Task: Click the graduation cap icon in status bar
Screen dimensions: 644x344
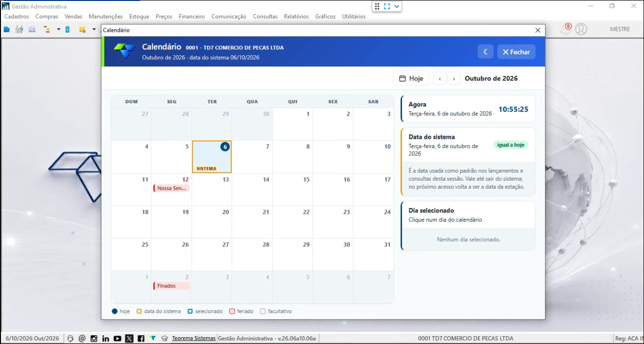Action: tap(165, 338)
